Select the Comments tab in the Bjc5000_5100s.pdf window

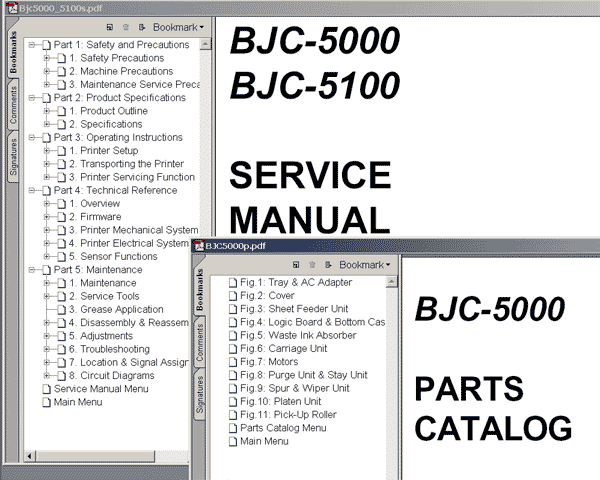(13, 105)
